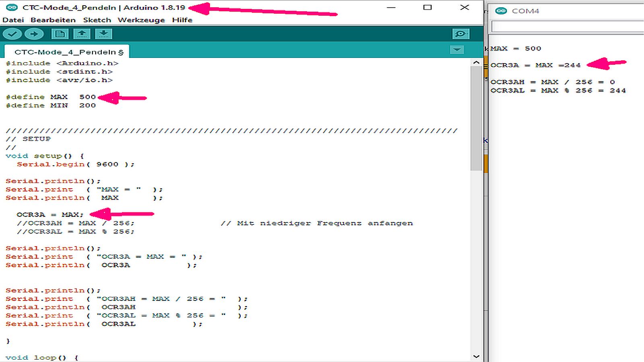Save the sketch using the down-arrow icon

click(x=103, y=34)
